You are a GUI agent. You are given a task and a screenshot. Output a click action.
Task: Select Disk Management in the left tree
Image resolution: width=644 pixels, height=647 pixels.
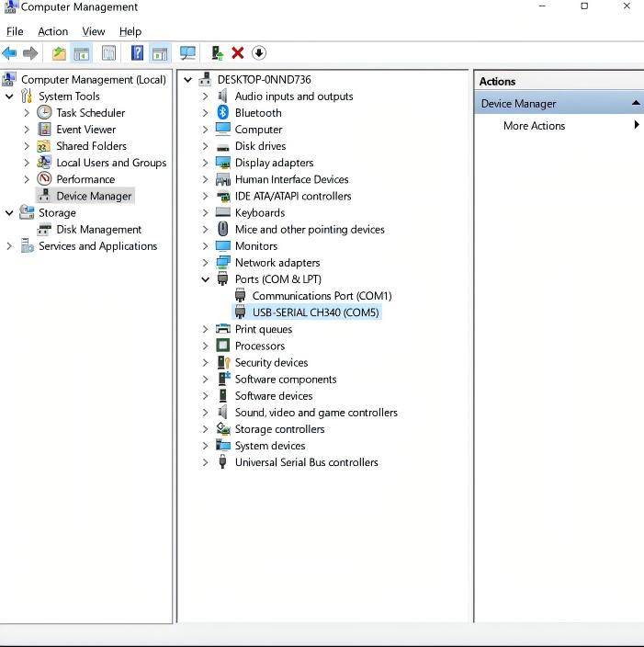(98, 230)
